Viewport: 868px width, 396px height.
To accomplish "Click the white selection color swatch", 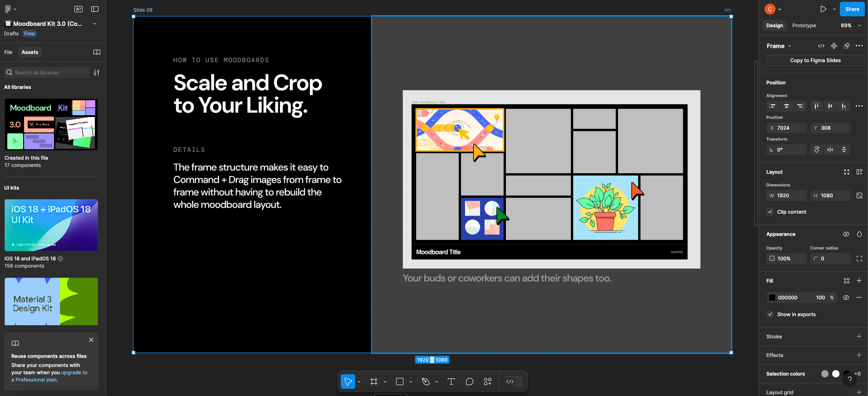I will (836, 374).
